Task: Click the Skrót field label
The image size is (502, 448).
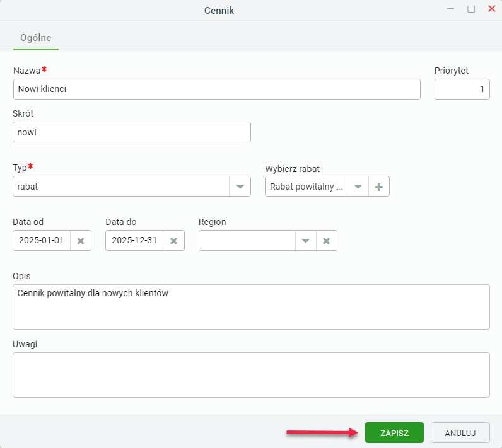Action: [23, 113]
